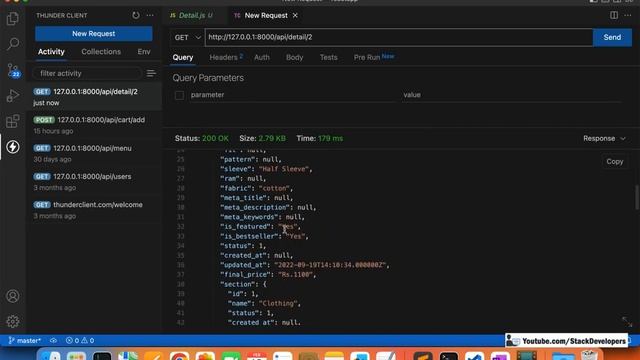Viewport: 640px width, 360px height.
Task: Open Visual Studio Code from the dock
Action: pyautogui.click(x=474, y=356)
